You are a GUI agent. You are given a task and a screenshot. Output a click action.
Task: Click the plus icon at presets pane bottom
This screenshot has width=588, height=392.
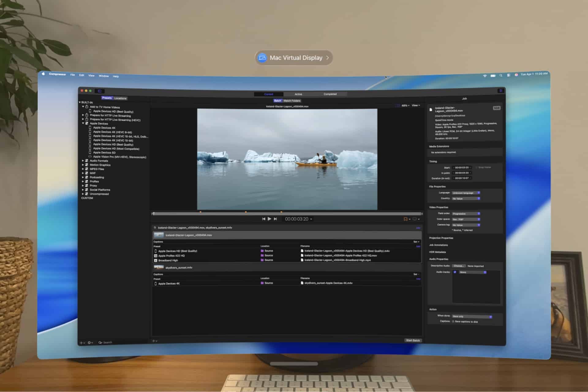point(81,343)
